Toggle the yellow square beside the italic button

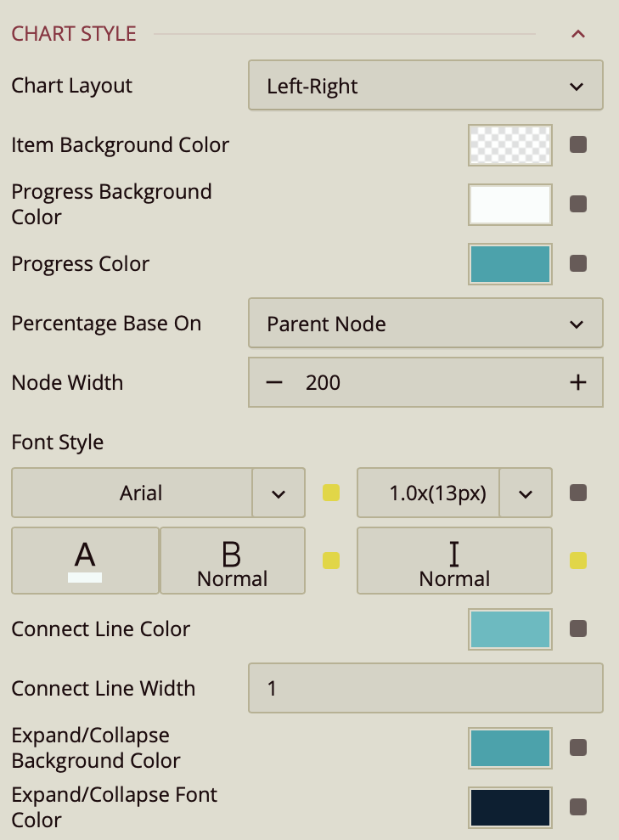[x=578, y=561]
